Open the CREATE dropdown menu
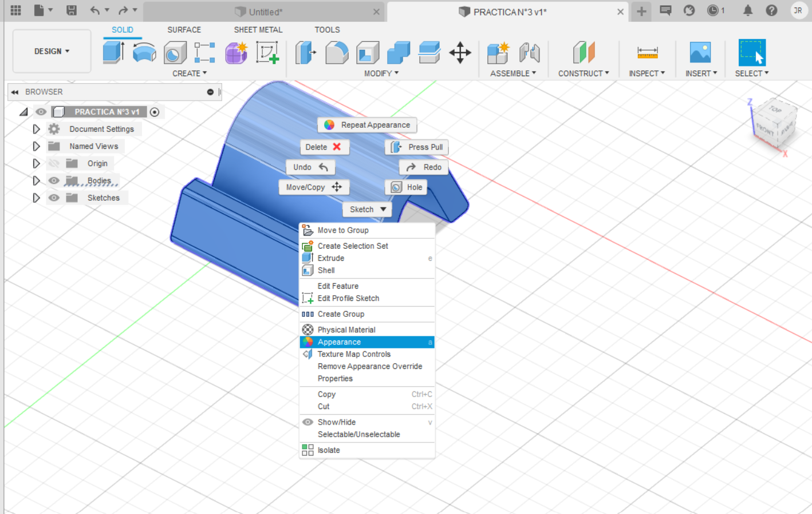 pyautogui.click(x=190, y=73)
